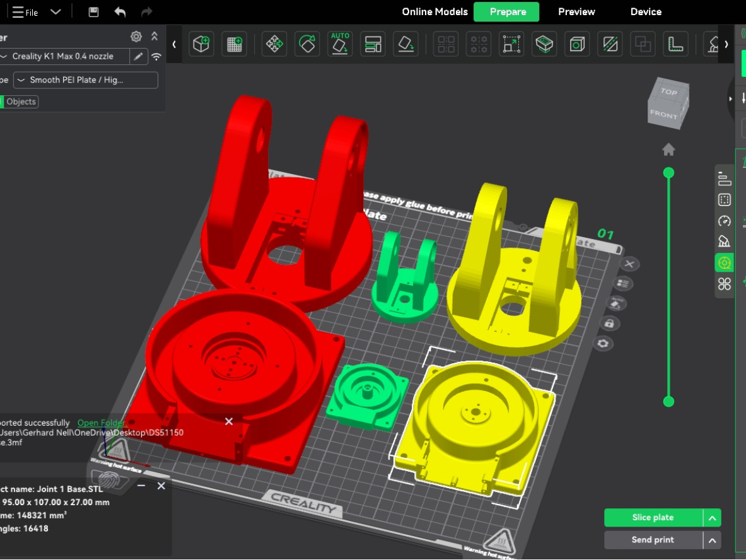Click the Slice plate button

pyautogui.click(x=653, y=518)
